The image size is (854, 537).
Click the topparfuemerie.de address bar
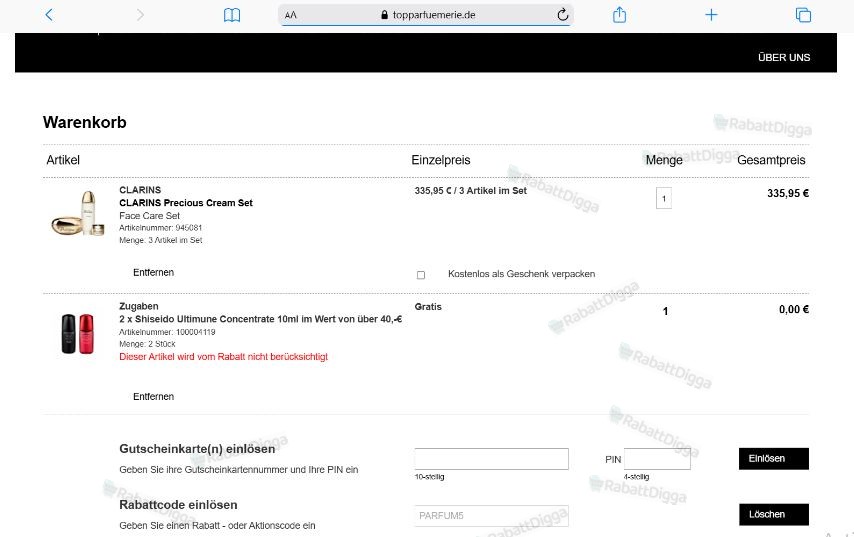click(426, 15)
